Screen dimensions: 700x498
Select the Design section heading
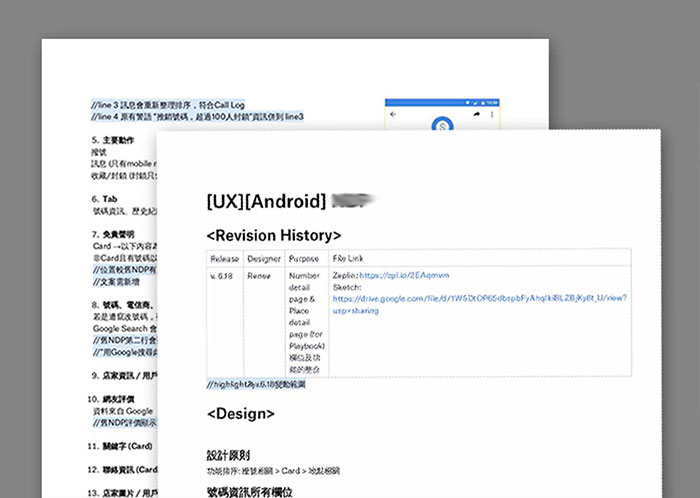(240, 413)
